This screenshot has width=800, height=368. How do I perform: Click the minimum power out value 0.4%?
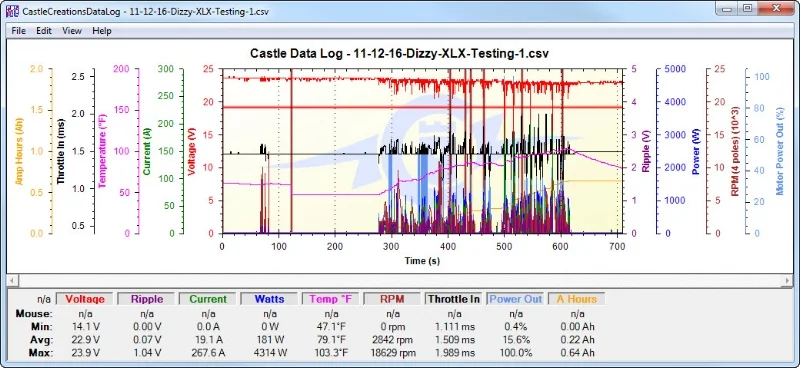click(x=515, y=327)
